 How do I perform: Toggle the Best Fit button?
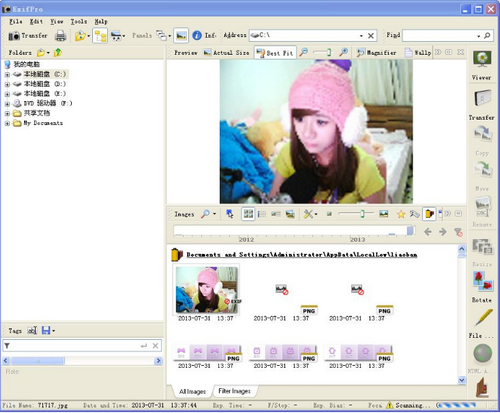(275, 53)
